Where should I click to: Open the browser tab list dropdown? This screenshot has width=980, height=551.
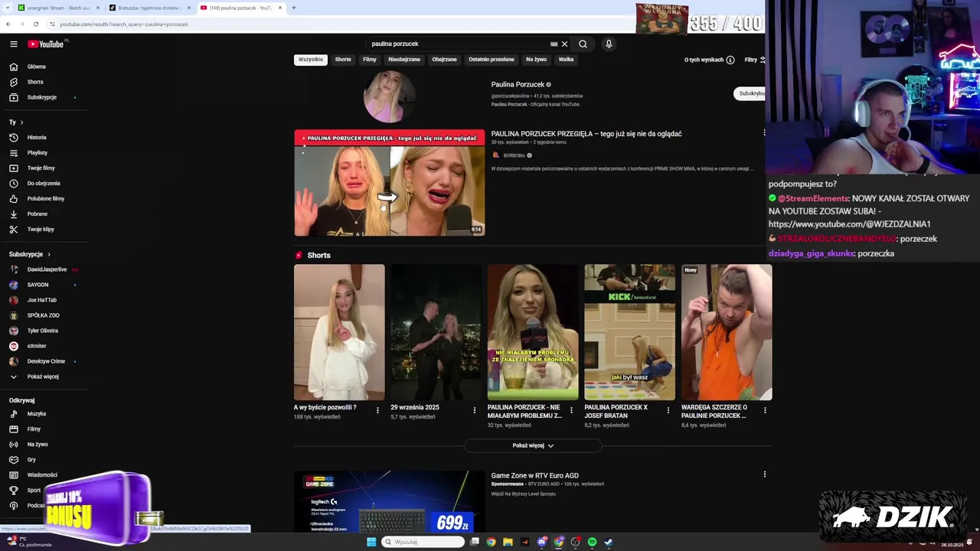(8, 8)
